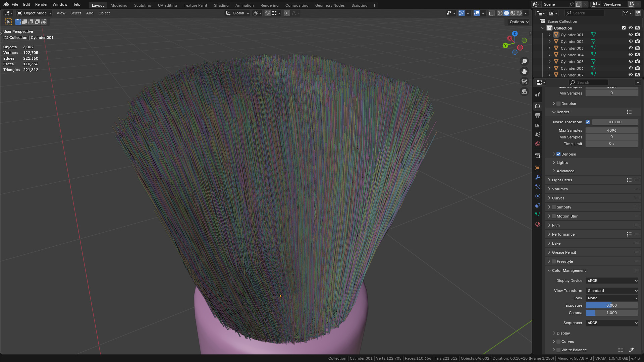Switch to rendered viewport shading

519,13
